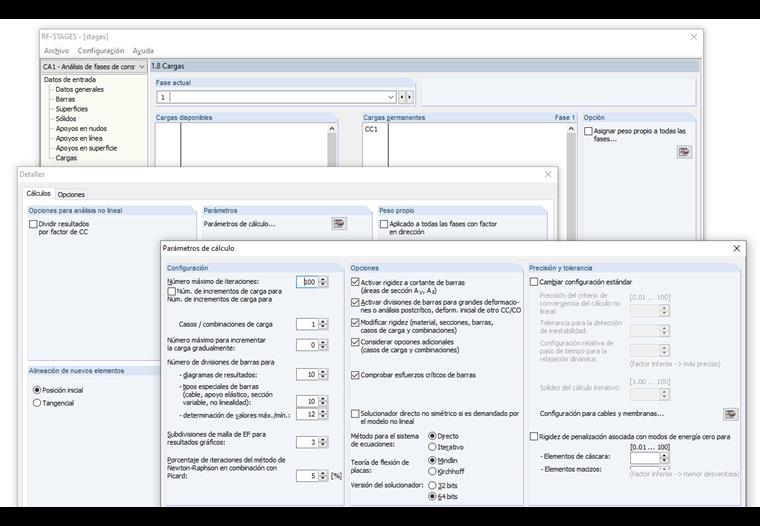Click the Número máximo de iteraciones field
Viewport: 760px width, 526px height.
(308, 282)
